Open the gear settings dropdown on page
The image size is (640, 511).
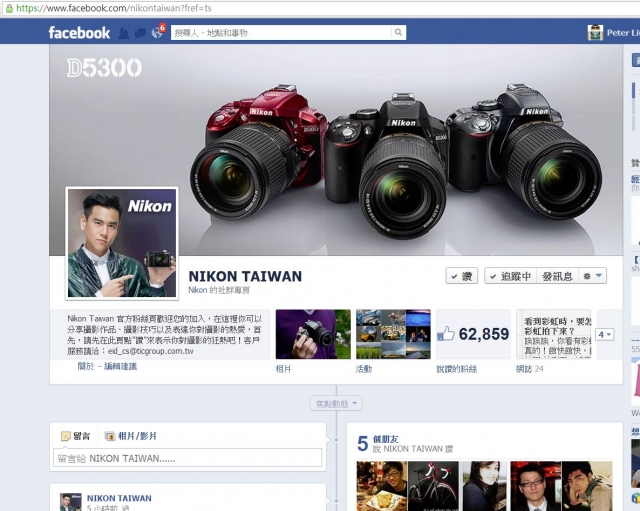(x=592, y=276)
